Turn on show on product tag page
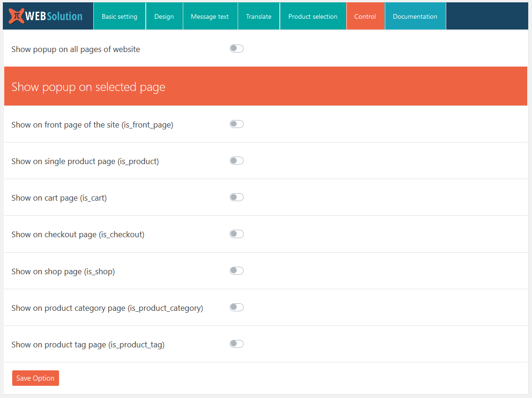The height and width of the screenshot is (398, 532). [x=237, y=344]
